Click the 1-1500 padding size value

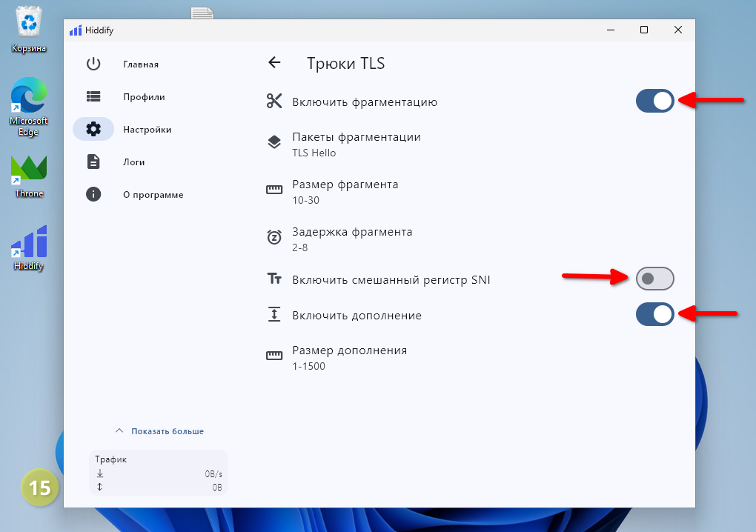pyautogui.click(x=308, y=366)
